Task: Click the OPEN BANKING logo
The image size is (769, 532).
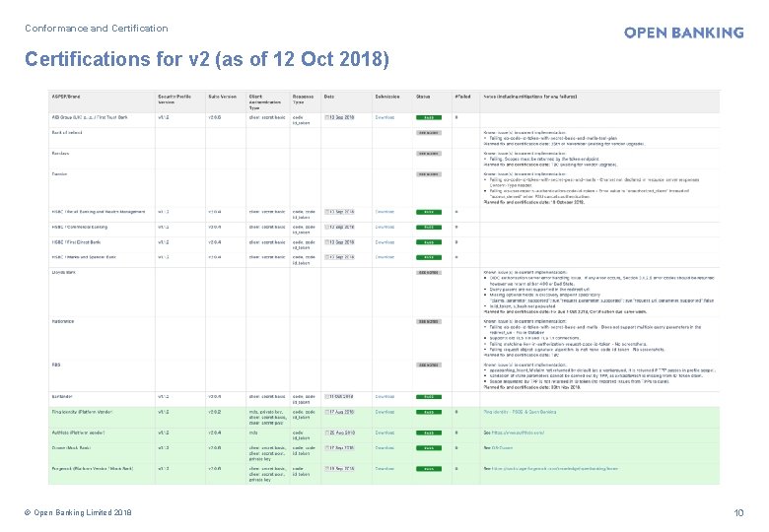Action: click(683, 33)
